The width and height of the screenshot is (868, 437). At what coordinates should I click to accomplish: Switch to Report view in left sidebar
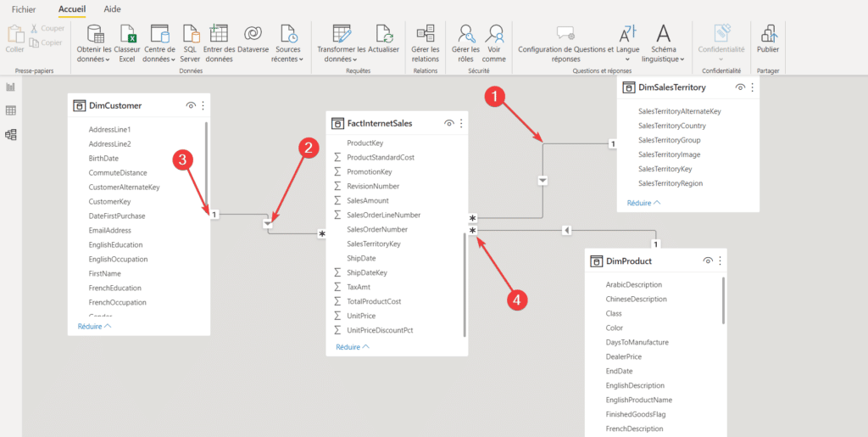click(x=10, y=87)
